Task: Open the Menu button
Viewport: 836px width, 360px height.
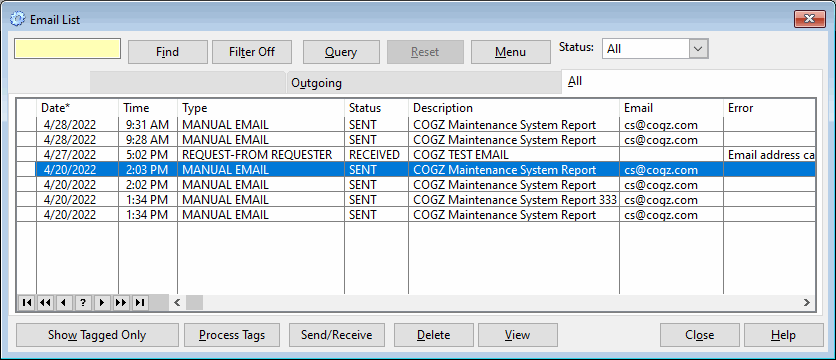Action: pos(510,52)
